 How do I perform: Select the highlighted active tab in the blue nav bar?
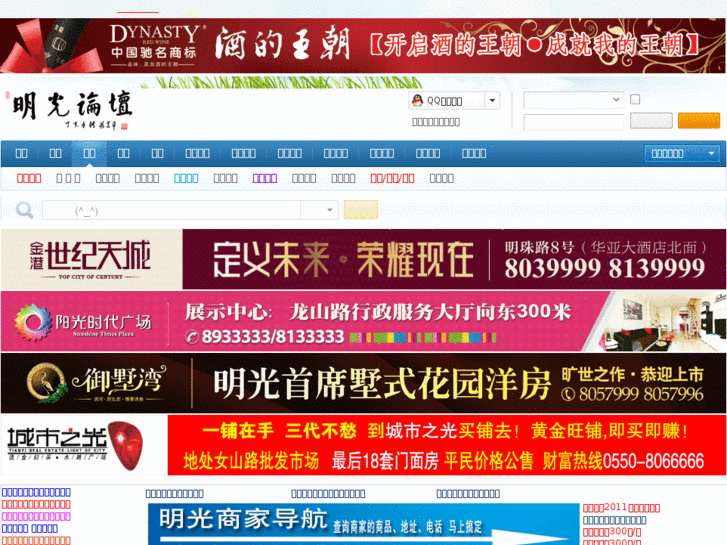89,154
